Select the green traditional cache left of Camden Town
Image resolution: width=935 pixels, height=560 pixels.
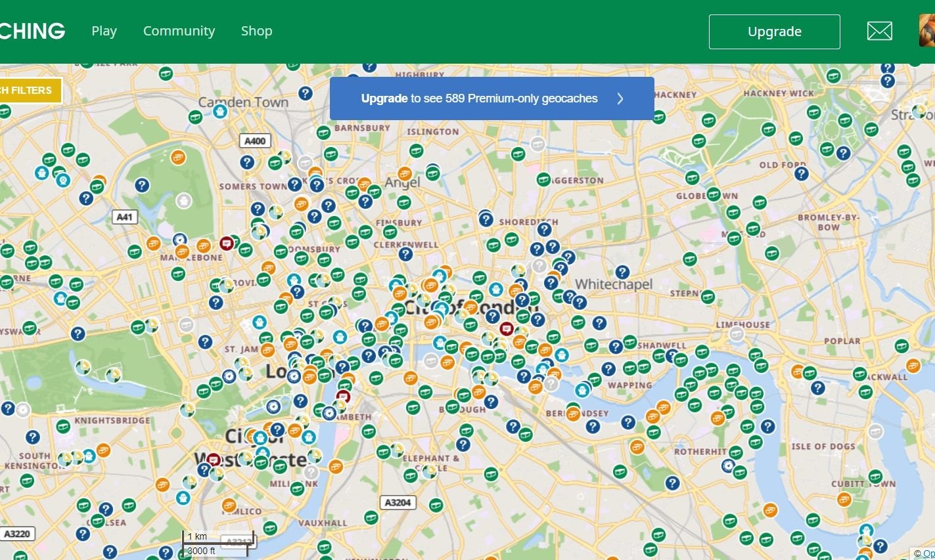coord(195,117)
